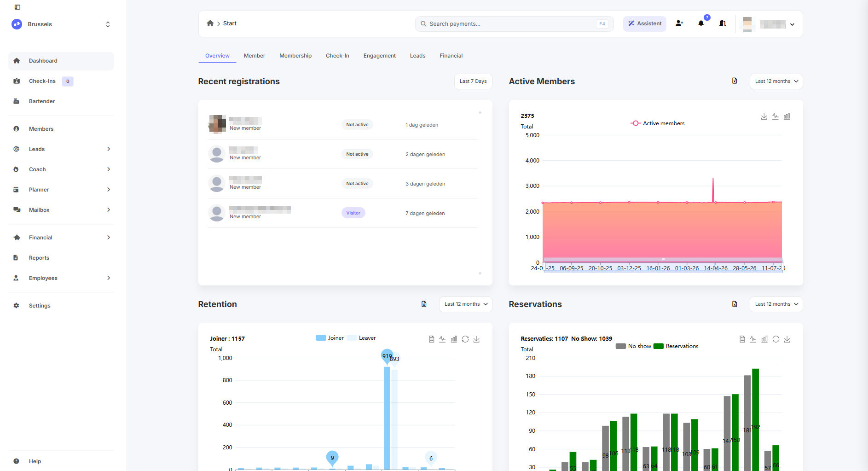Export Retention data to Excel icon
Image resolution: width=868 pixels, height=471 pixels.
424,304
